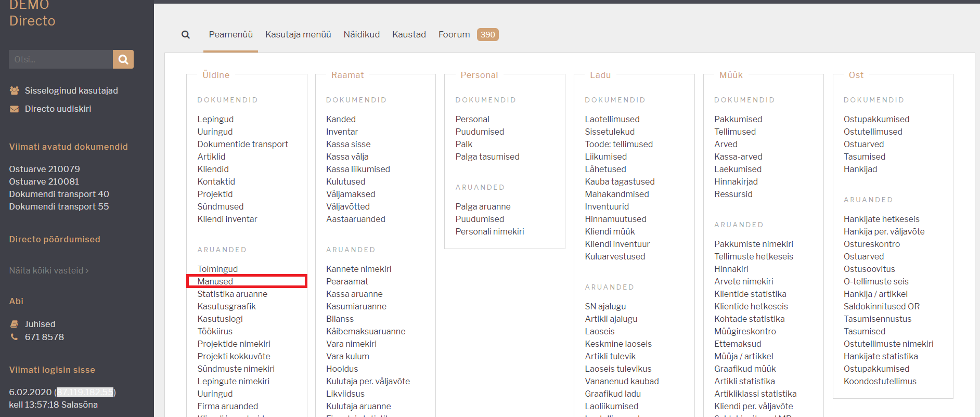
Task: Open Kanded under Raamat
Action: [x=341, y=119]
